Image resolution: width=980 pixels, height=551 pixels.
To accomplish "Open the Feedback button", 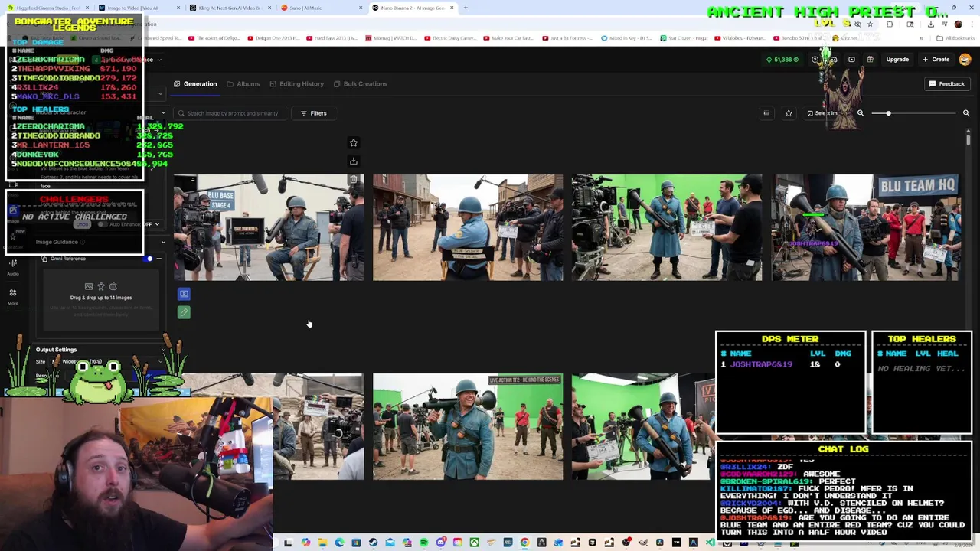I will (x=947, y=84).
